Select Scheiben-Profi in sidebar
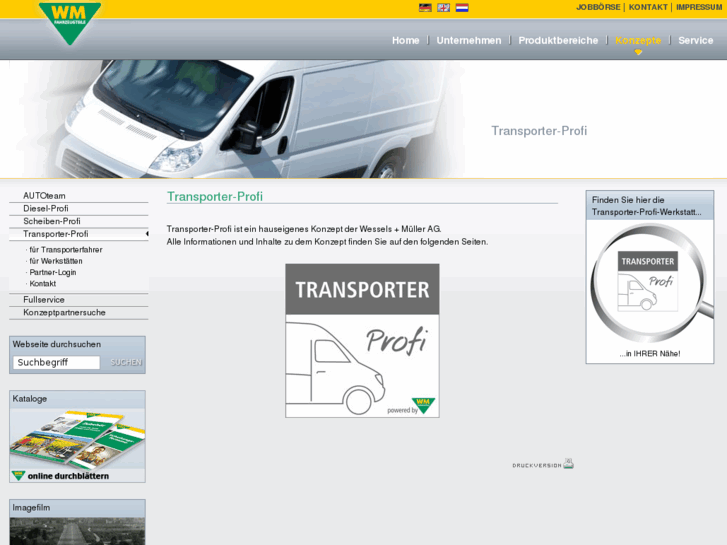 coord(79,221)
